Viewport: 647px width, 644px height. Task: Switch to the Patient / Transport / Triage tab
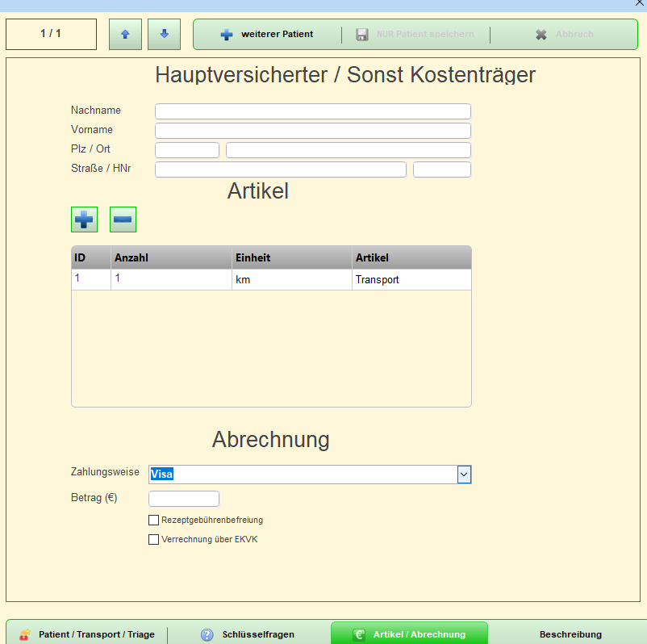pos(87,634)
